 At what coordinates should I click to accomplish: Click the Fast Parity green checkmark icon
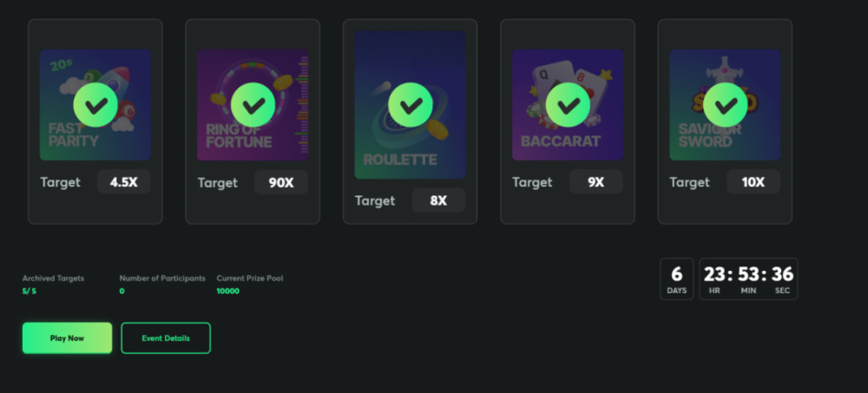[95, 105]
